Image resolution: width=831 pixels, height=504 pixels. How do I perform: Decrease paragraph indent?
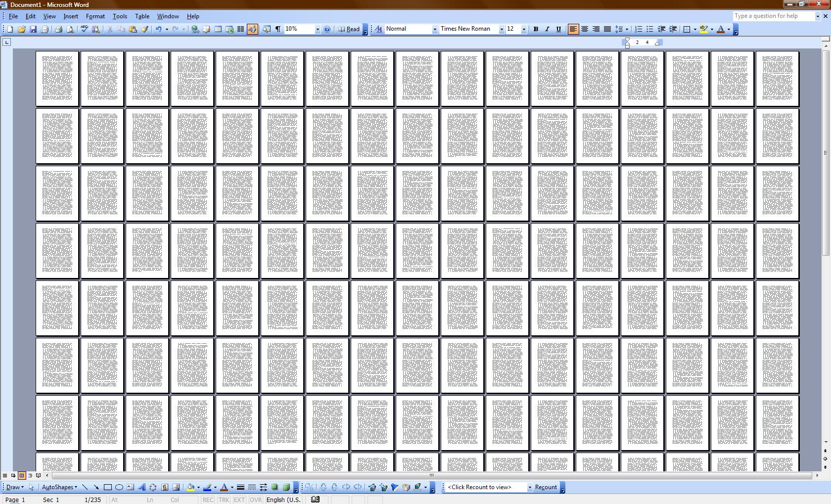click(x=661, y=29)
